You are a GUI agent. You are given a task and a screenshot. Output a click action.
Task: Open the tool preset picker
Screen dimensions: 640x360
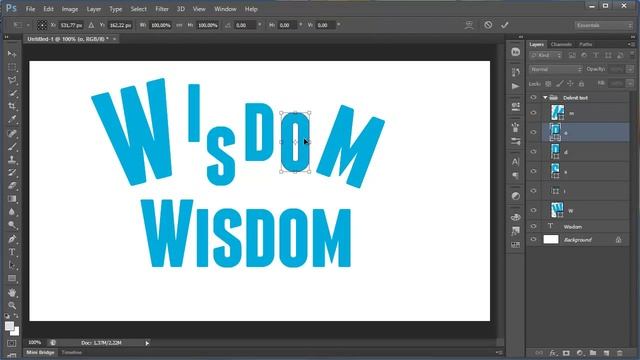(20, 25)
